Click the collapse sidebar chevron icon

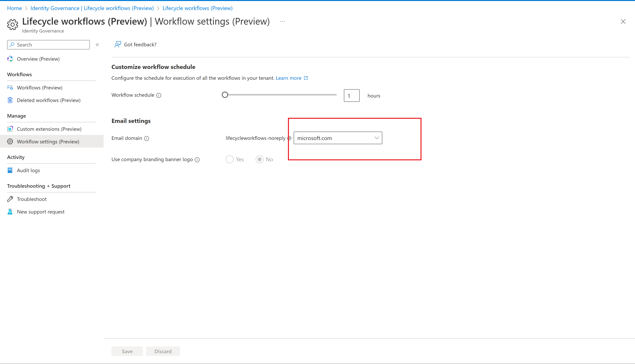pyautogui.click(x=98, y=45)
